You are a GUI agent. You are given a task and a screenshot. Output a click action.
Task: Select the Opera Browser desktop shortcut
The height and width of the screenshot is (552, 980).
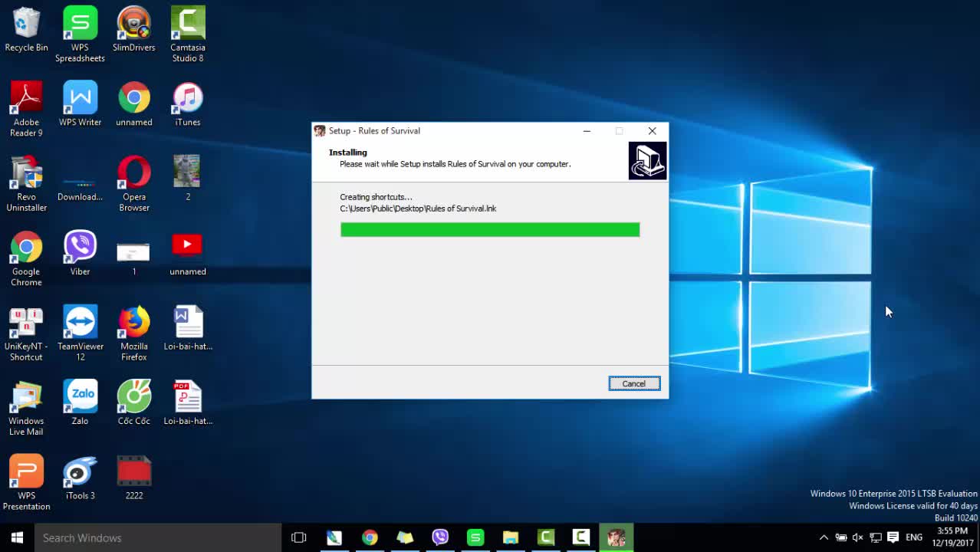click(x=134, y=184)
